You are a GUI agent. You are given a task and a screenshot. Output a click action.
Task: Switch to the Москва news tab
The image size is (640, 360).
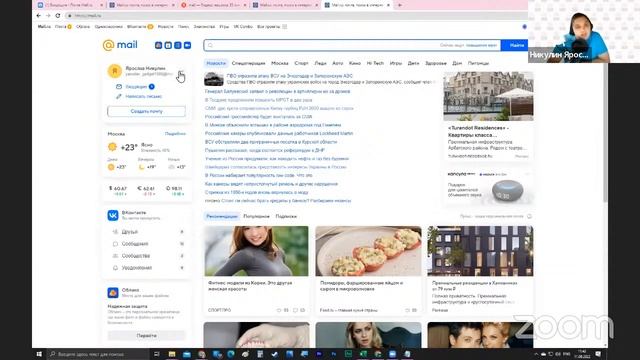(x=280, y=63)
